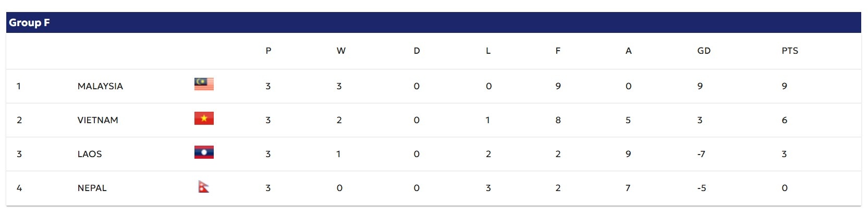
Task: Click Laos goal difference -7
Action: 701,154
